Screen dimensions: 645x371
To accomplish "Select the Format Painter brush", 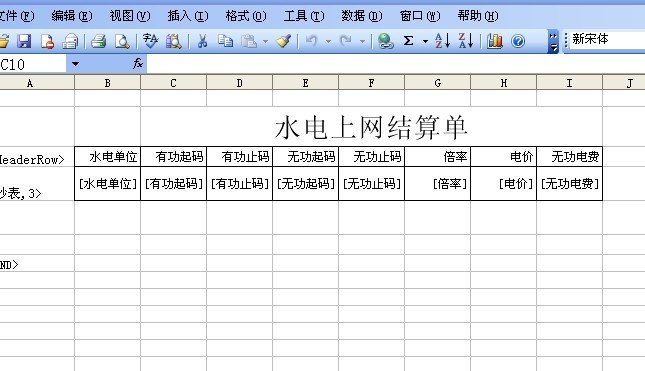I will tap(283, 41).
